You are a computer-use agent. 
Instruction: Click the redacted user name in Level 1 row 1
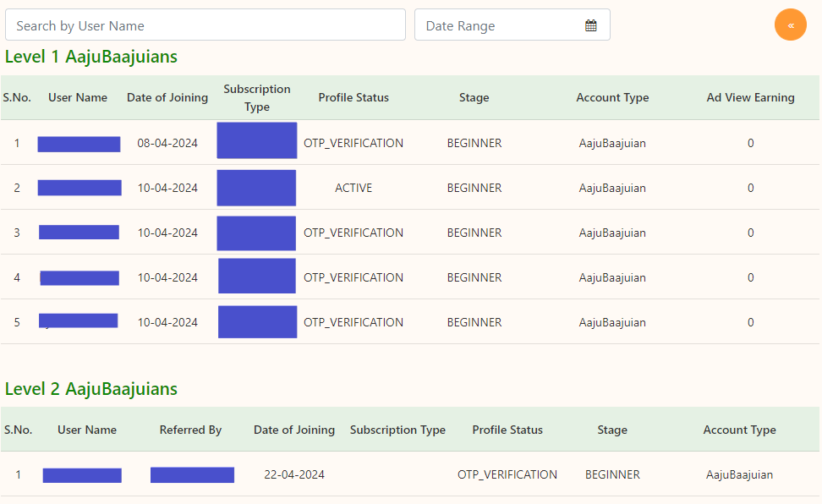pos(79,144)
